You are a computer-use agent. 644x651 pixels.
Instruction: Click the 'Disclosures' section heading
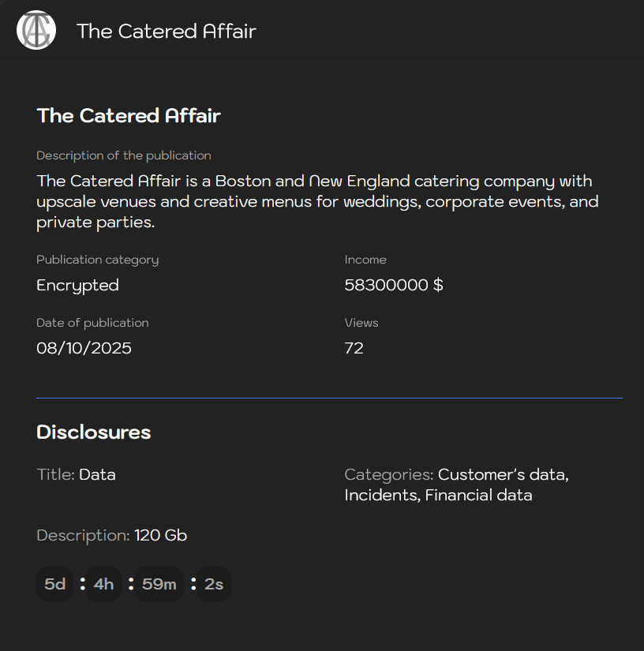pos(93,432)
